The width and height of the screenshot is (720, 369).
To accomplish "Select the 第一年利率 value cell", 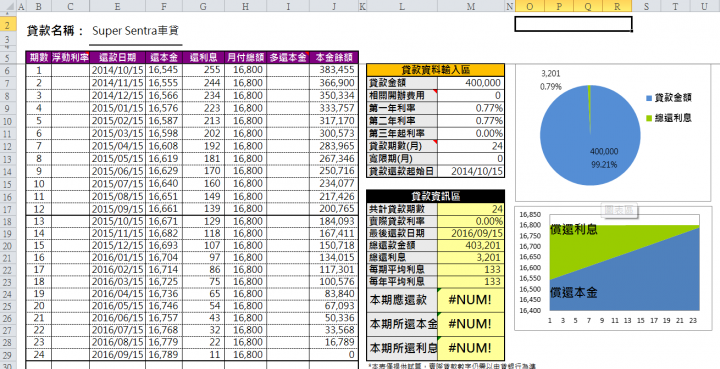I will [x=471, y=108].
